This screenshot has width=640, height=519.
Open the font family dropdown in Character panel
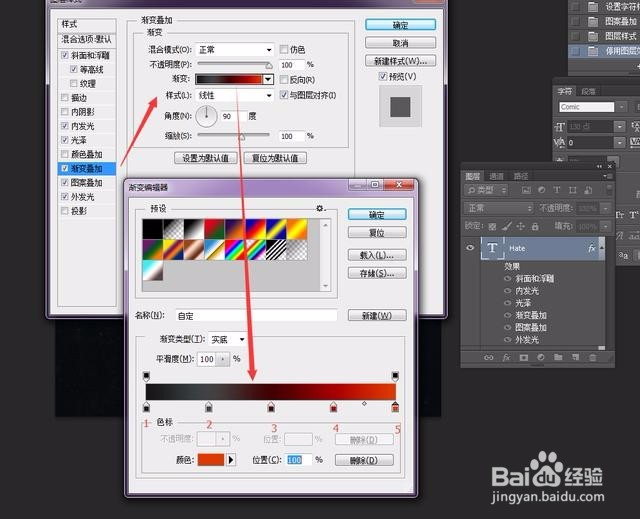621,107
